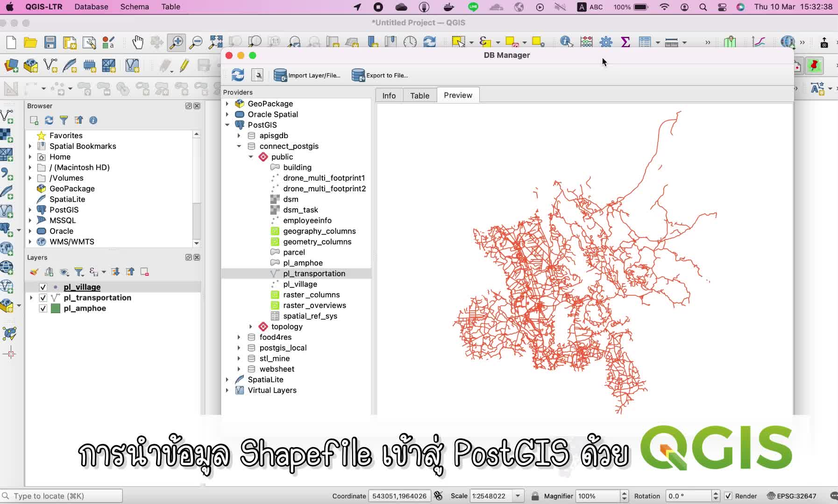Image resolution: width=838 pixels, height=504 pixels.
Task: Click the pl_amphoe green color swatch
Action: coord(56,308)
